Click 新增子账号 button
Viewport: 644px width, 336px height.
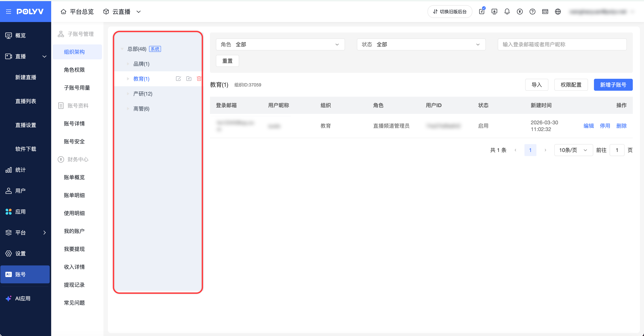[613, 85]
